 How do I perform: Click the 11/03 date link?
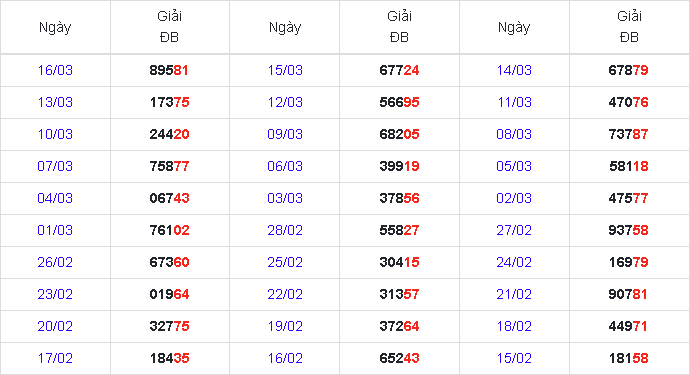tap(514, 102)
